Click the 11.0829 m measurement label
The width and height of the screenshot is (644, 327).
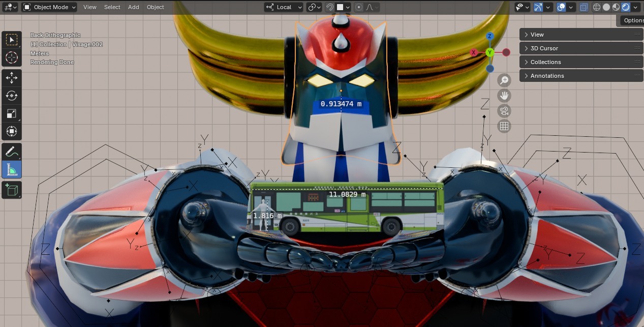347,194
